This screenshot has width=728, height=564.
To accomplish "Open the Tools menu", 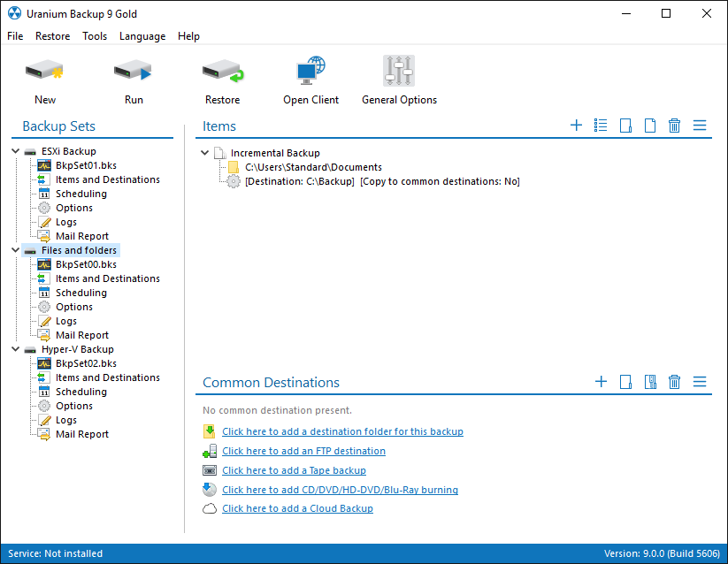I will tap(94, 36).
